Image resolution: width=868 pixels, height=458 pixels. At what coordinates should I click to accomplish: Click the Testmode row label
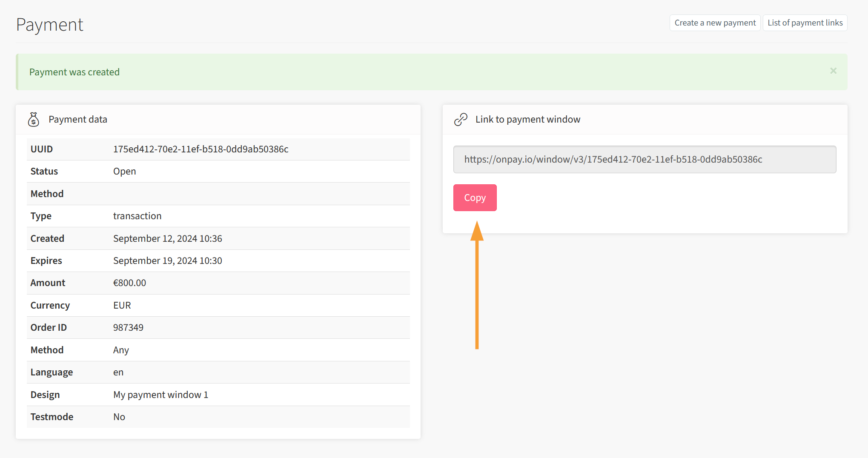tap(52, 417)
